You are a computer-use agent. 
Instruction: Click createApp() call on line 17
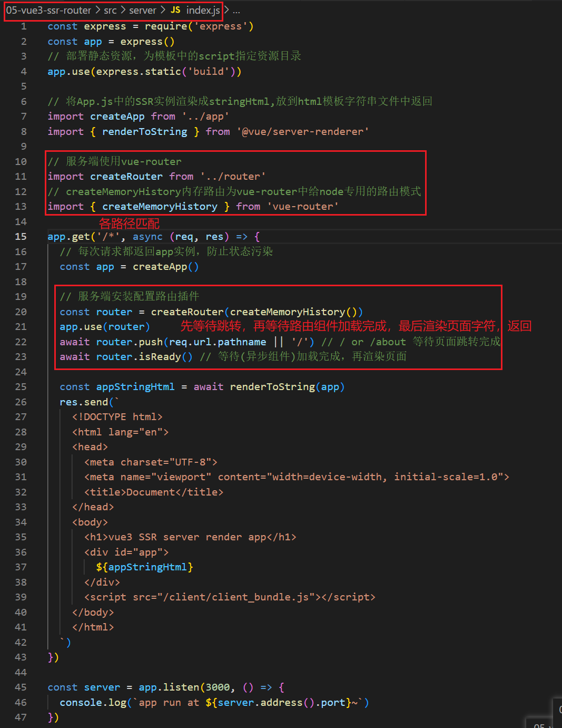166,267
